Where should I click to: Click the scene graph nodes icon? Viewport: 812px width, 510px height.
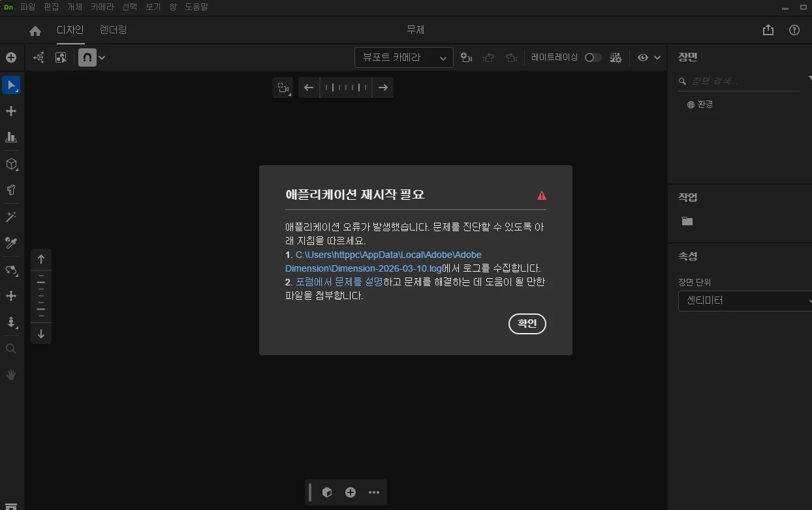tap(39, 57)
